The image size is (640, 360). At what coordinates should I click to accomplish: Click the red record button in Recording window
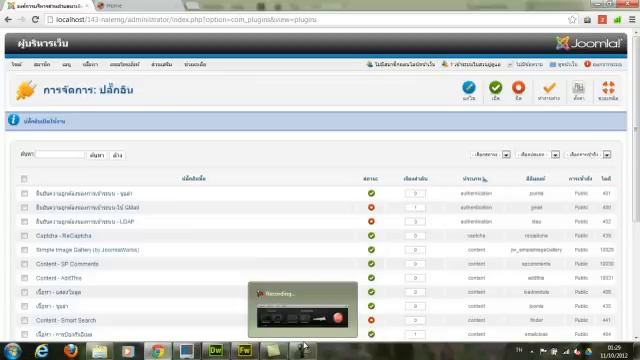click(x=338, y=318)
